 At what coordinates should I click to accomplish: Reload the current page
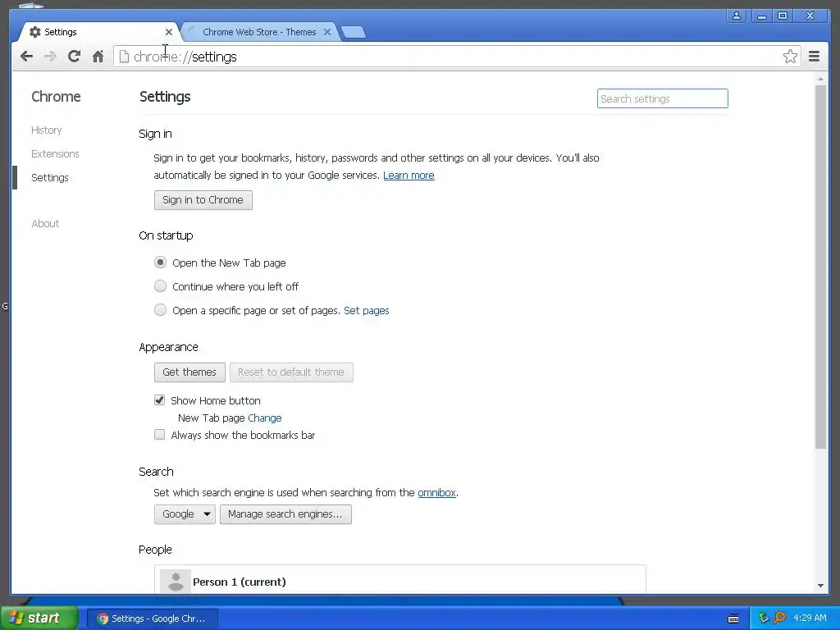(x=75, y=57)
